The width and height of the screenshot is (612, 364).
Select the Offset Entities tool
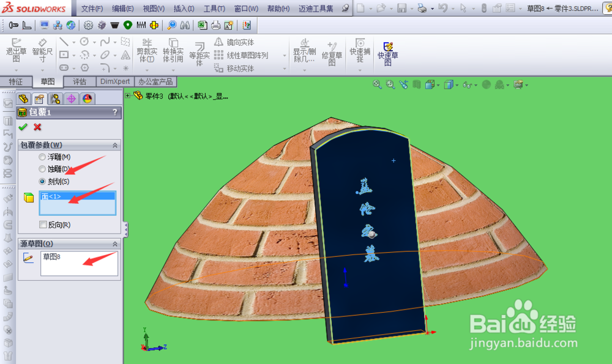click(x=198, y=51)
